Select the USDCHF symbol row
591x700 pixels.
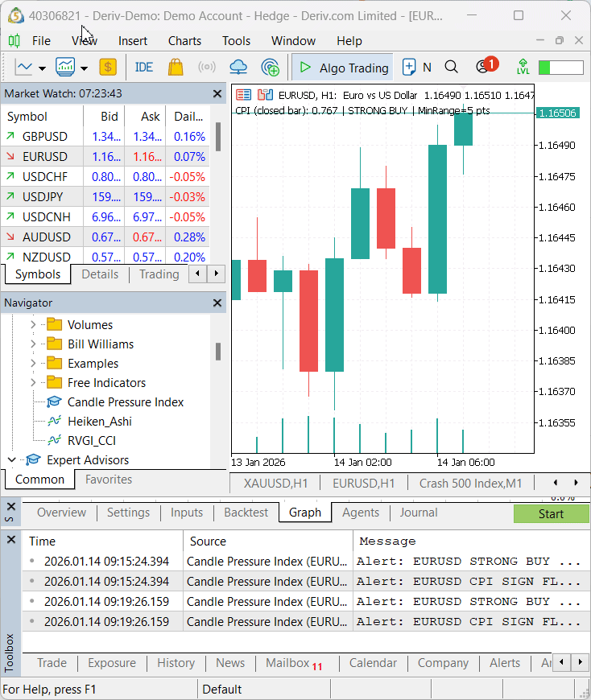[x=105, y=177]
